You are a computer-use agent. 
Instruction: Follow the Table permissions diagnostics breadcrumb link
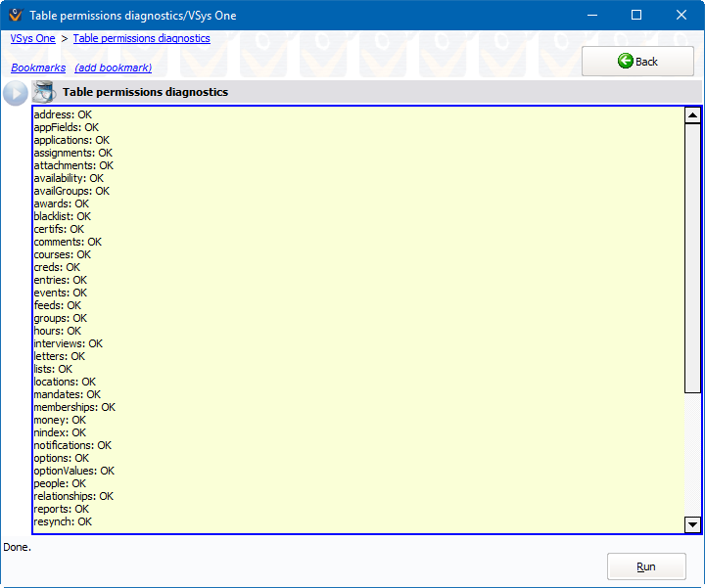tap(141, 38)
